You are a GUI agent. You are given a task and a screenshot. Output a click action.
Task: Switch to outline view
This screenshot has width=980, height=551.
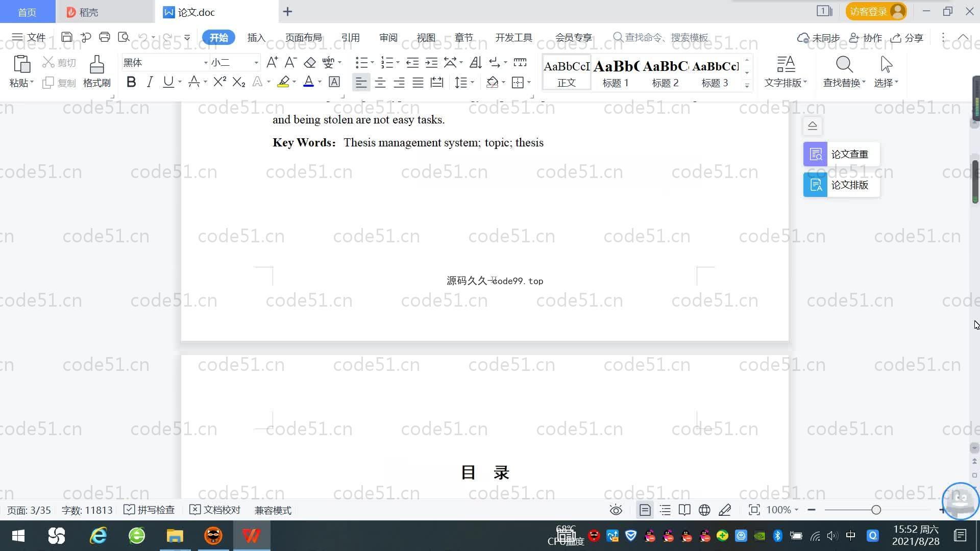click(665, 510)
